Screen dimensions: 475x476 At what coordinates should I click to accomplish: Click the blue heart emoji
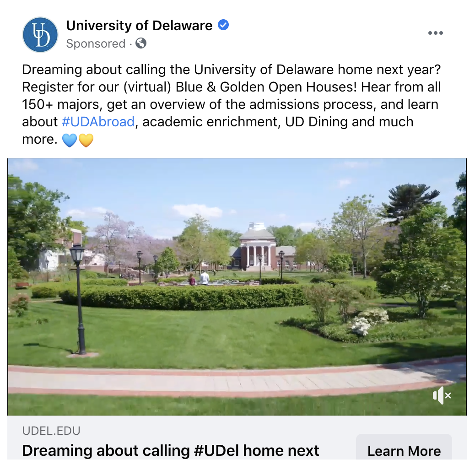70,140
